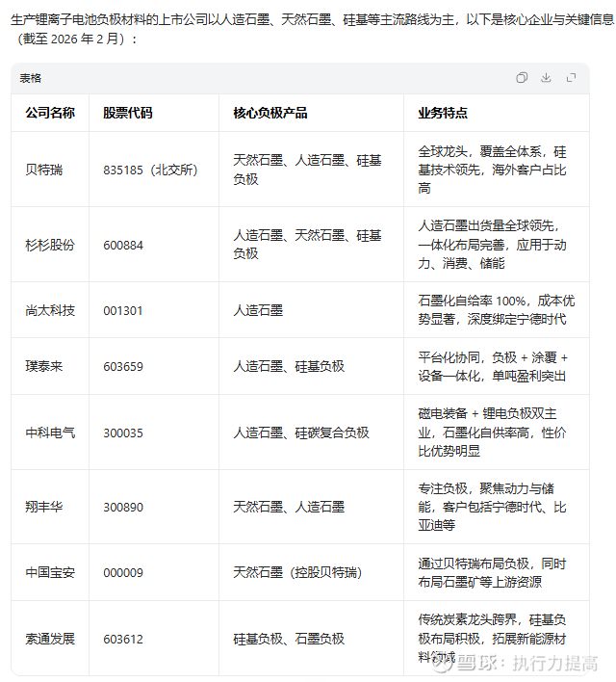This screenshot has height=682, width=616.
Task: Select the 表格 label in the table header bar
Action: point(30,78)
